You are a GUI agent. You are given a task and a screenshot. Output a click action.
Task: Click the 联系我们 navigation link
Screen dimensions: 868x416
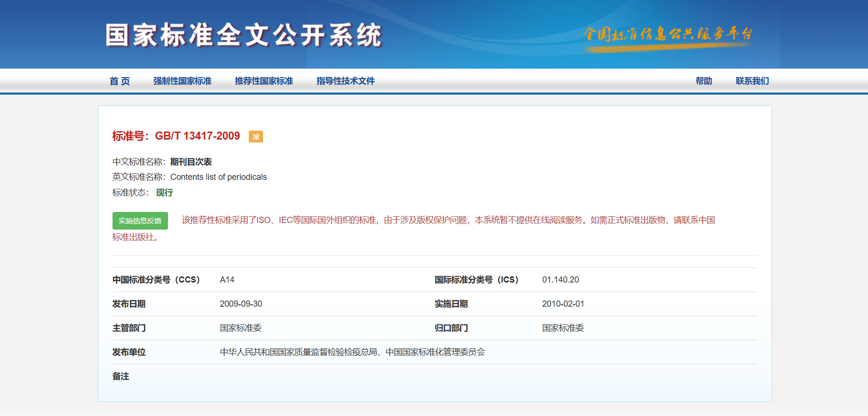pos(752,81)
